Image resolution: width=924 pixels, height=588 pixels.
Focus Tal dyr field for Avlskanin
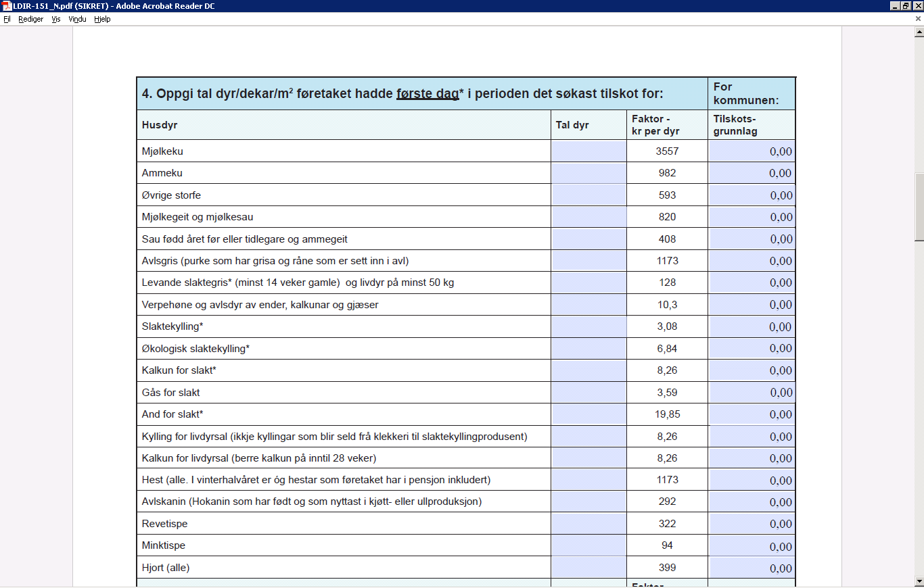[588, 501]
